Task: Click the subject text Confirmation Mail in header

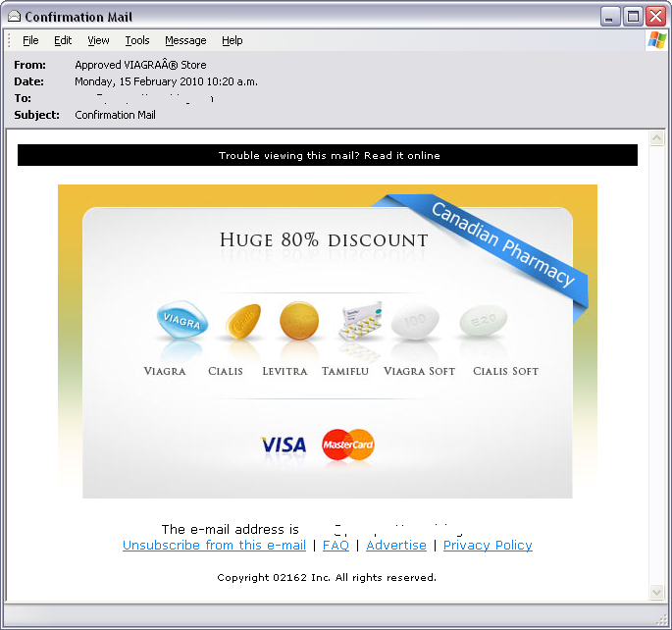Action: pyautogui.click(x=115, y=115)
